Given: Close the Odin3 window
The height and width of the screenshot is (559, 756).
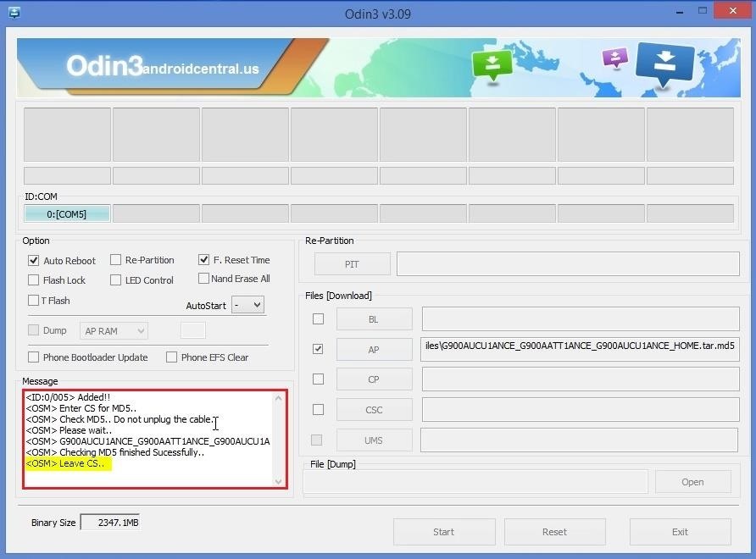Looking at the screenshot, I should pyautogui.click(x=733, y=11).
